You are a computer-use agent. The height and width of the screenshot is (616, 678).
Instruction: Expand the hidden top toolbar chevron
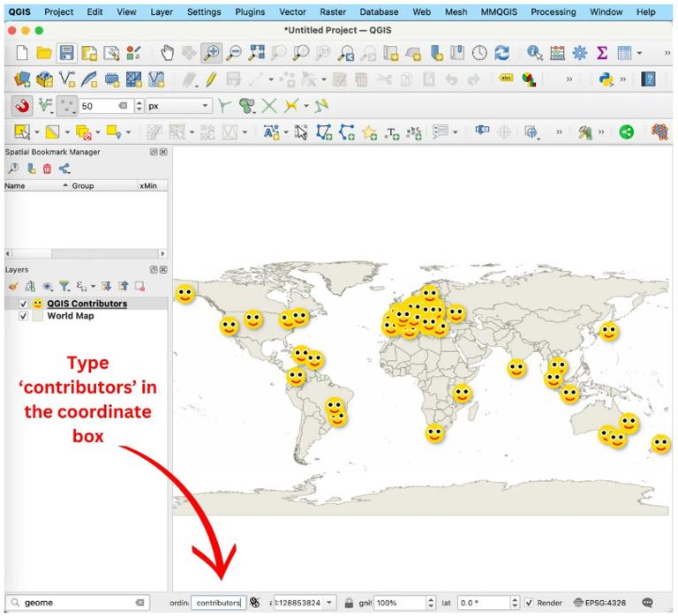pyautogui.click(x=667, y=53)
